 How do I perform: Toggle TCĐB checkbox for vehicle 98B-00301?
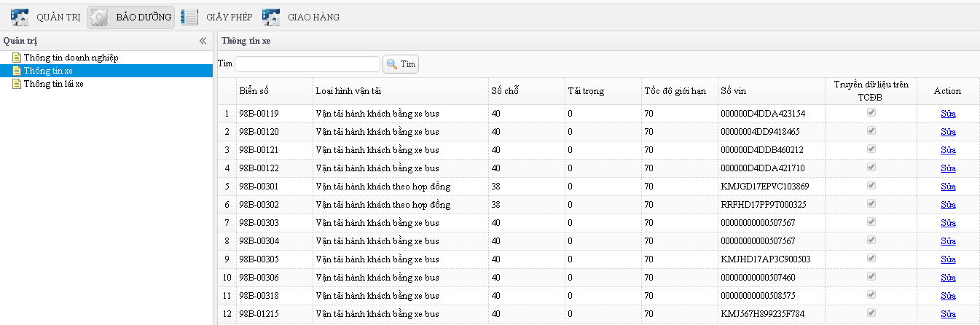tap(871, 186)
